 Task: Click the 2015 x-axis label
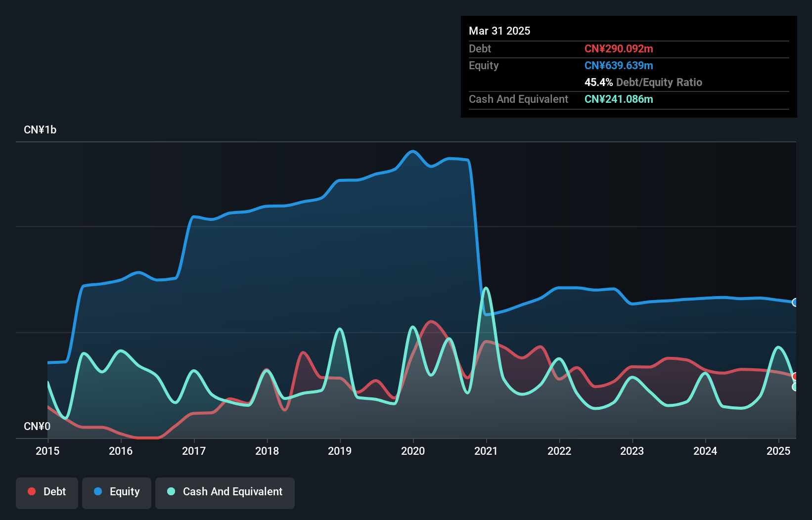click(47, 451)
